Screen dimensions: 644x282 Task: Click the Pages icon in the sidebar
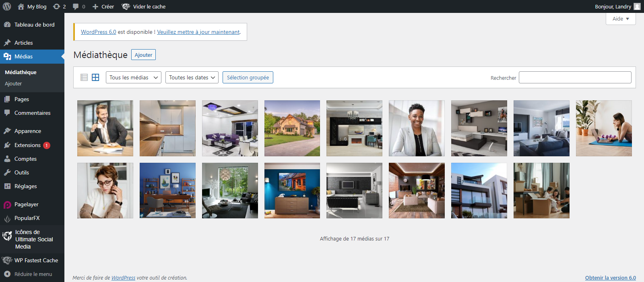click(x=7, y=99)
